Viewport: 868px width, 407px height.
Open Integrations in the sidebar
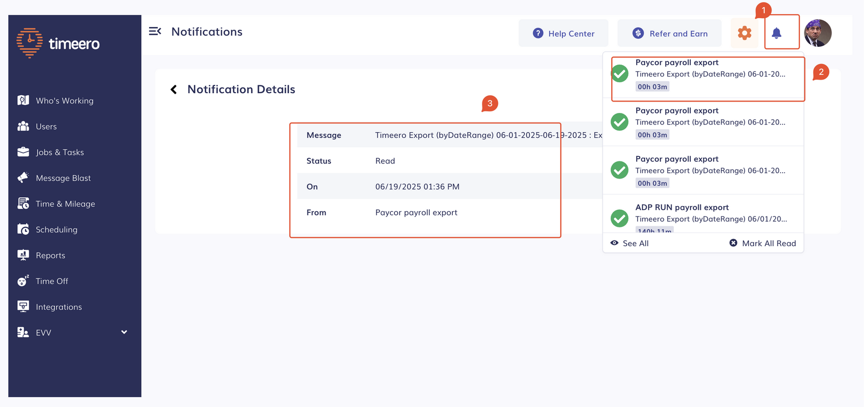59,307
